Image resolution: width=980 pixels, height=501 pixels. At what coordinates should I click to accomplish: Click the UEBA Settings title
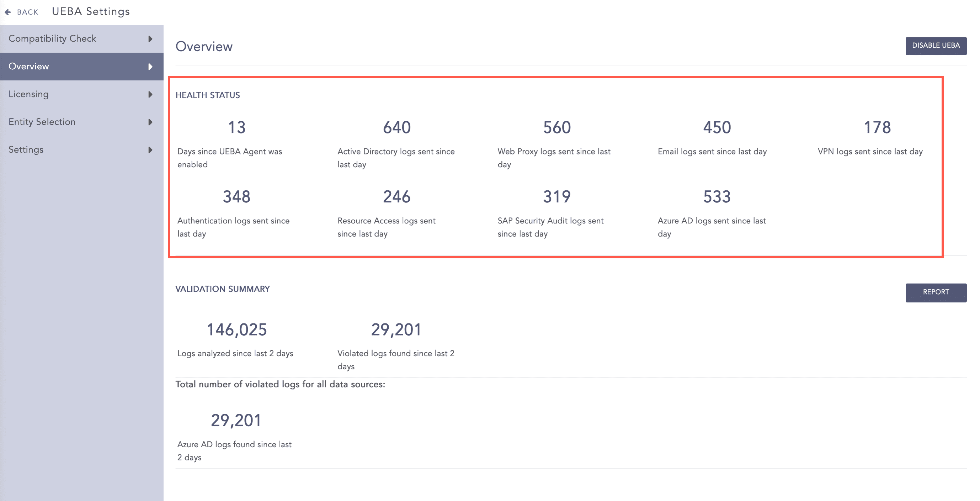tap(91, 11)
